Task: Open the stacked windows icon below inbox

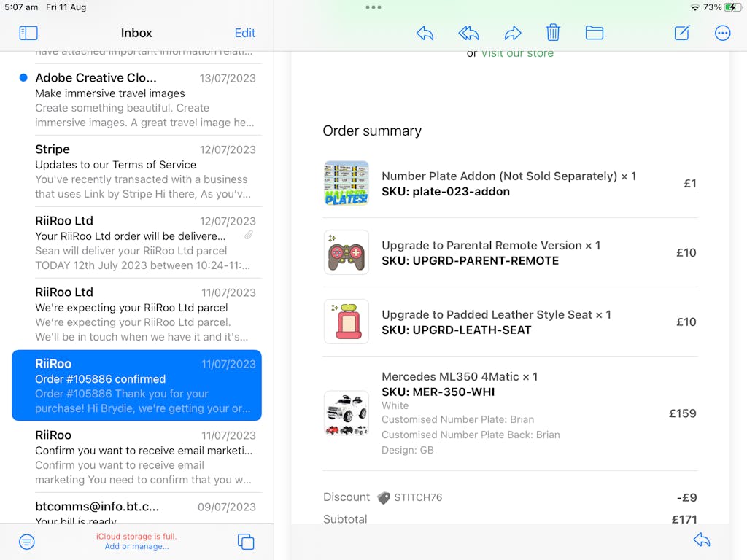Action: pyautogui.click(x=246, y=542)
